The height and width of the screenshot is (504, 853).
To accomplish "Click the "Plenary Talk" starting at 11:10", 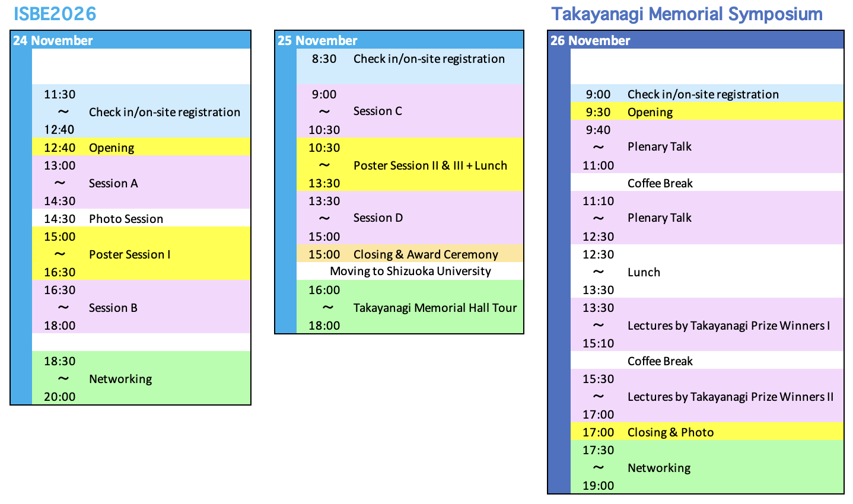I will point(660,218).
